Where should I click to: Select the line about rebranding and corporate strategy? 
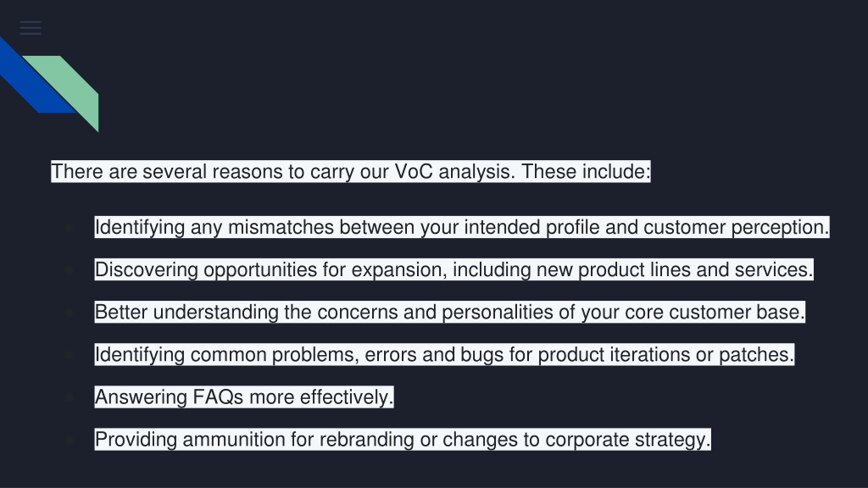(403, 440)
